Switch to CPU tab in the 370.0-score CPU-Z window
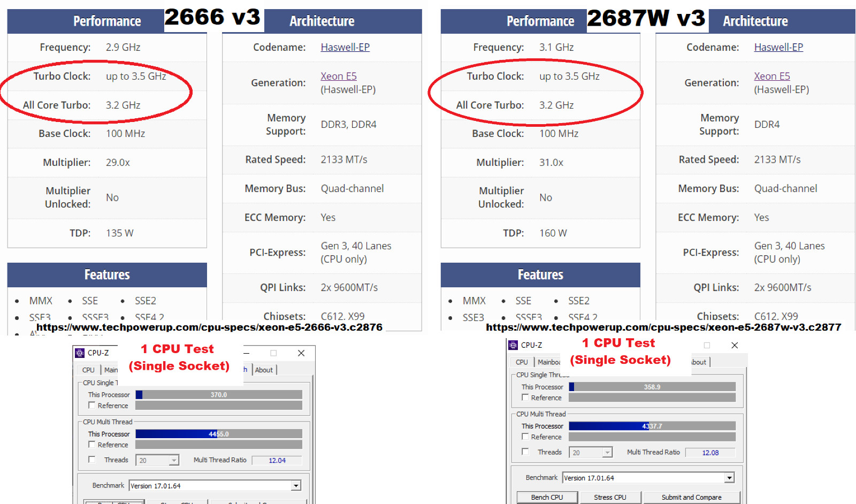 click(88, 370)
